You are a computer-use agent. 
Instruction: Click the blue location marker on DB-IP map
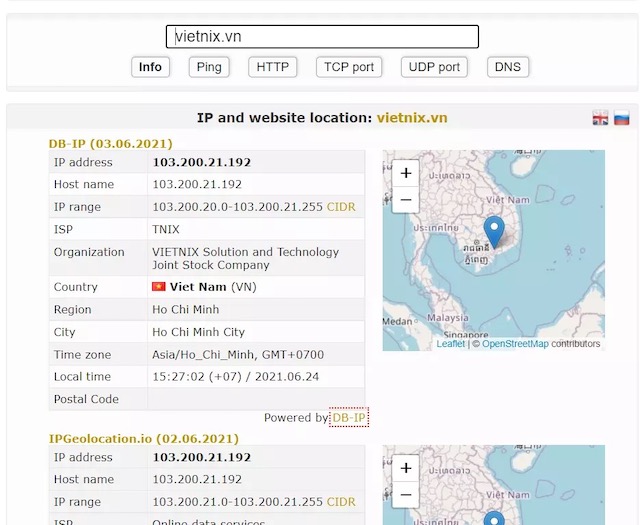click(x=494, y=231)
